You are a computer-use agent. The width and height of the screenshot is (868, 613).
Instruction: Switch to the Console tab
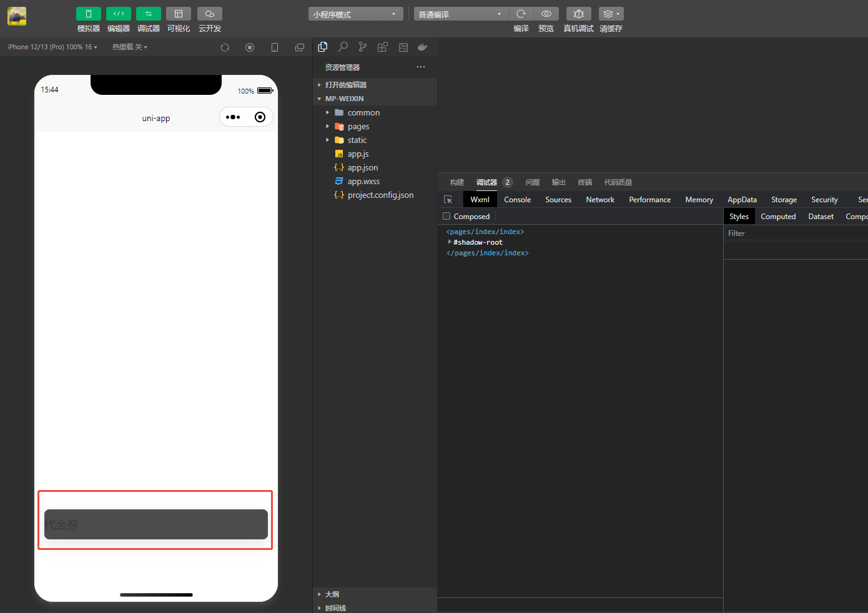pos(517,200)
